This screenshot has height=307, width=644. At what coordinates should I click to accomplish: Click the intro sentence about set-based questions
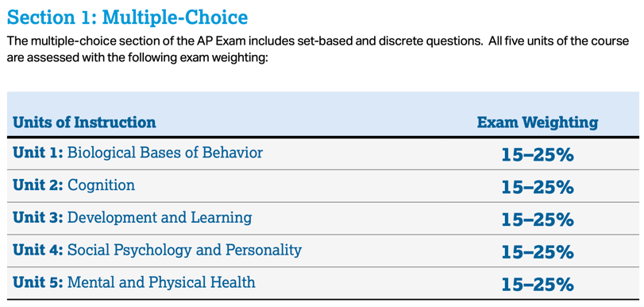pos(318,41)
